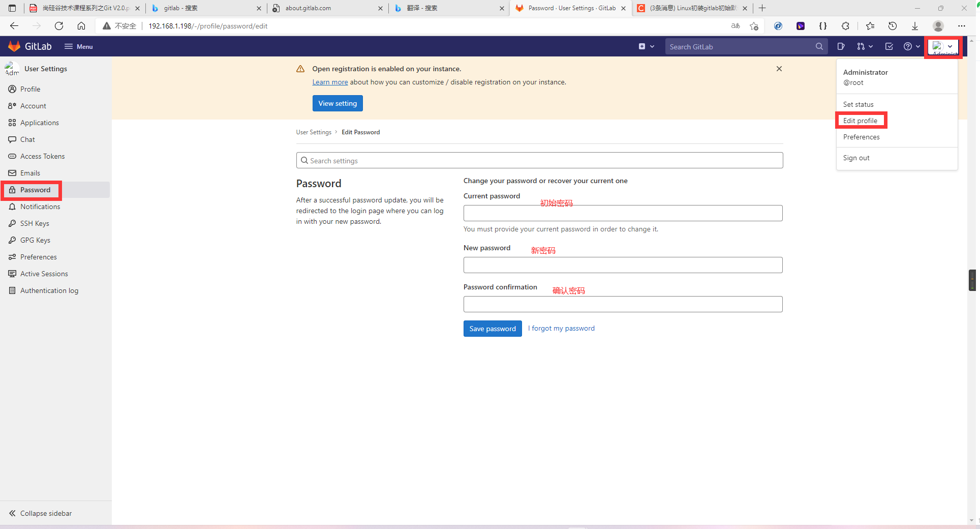Open the GitLab homepage via the fox logo

14,46
